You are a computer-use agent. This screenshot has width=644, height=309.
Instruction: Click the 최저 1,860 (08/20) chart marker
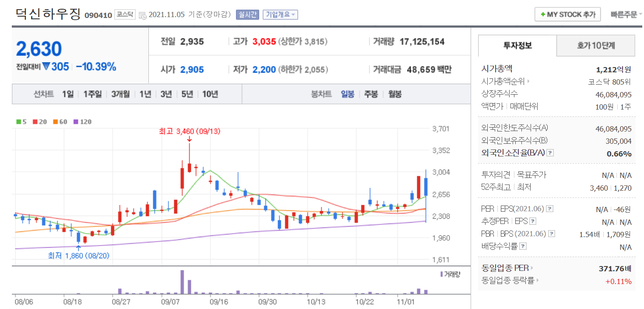[78, 256]
